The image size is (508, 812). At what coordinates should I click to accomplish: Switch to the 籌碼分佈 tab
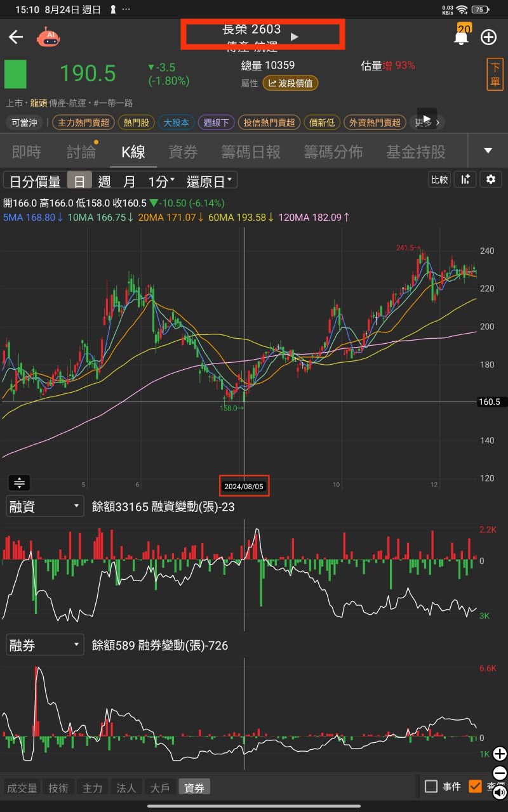[x=333, y=152]
